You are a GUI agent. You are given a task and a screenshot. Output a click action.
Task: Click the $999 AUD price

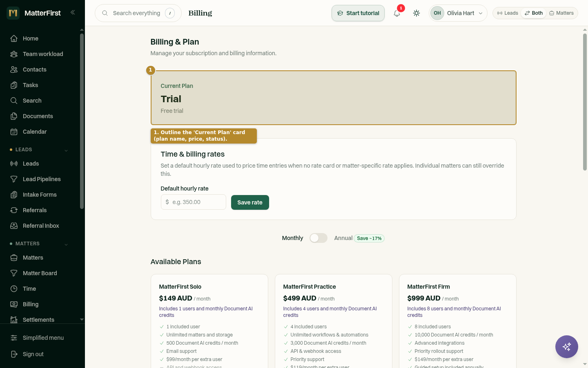(x=424, y=298)
